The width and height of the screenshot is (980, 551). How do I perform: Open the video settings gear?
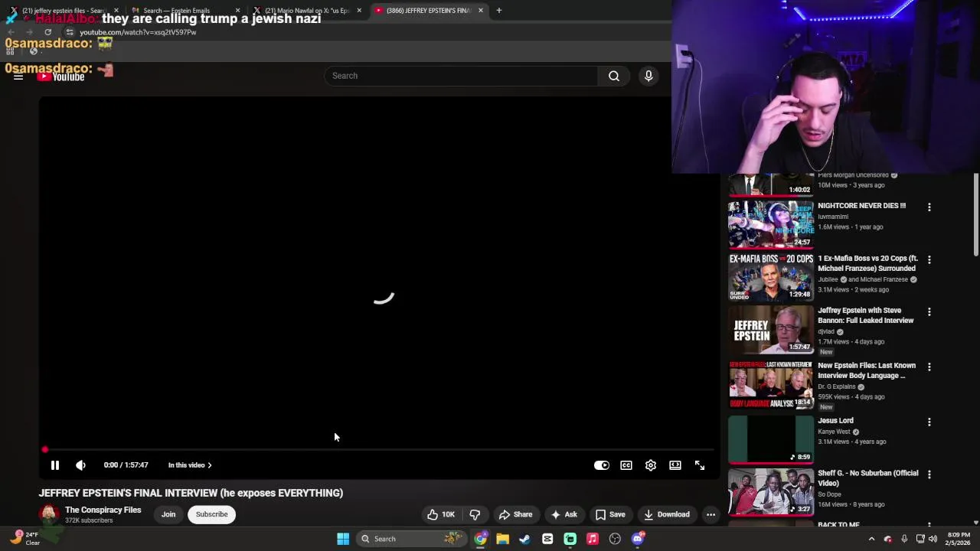(651, 465)
